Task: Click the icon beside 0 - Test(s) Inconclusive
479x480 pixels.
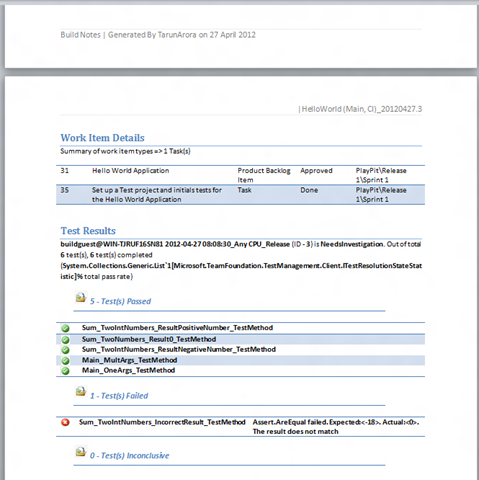Action: pos(81,452)
